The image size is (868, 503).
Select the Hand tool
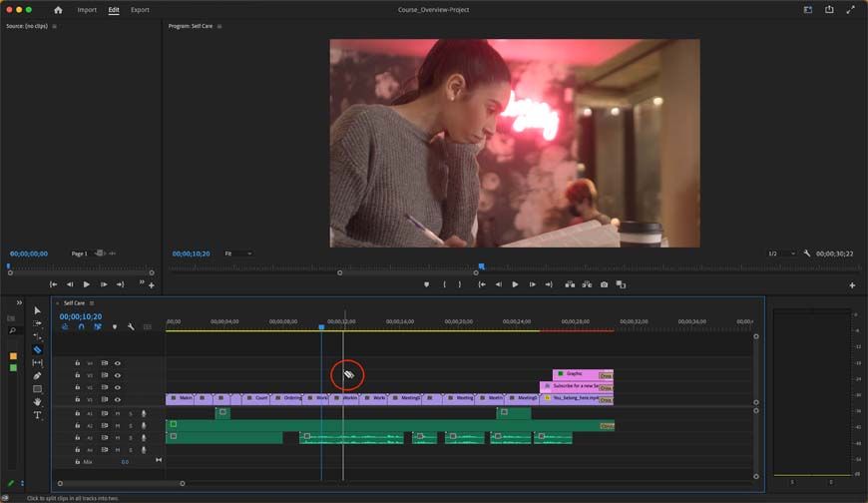[37, 401]
